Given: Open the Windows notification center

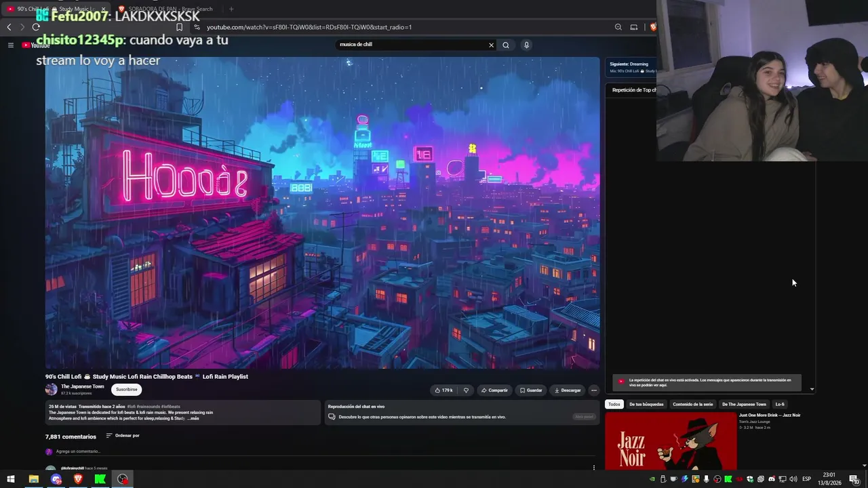Looking at the screenshot, I should pyautogui.click(x=854, y=479).
